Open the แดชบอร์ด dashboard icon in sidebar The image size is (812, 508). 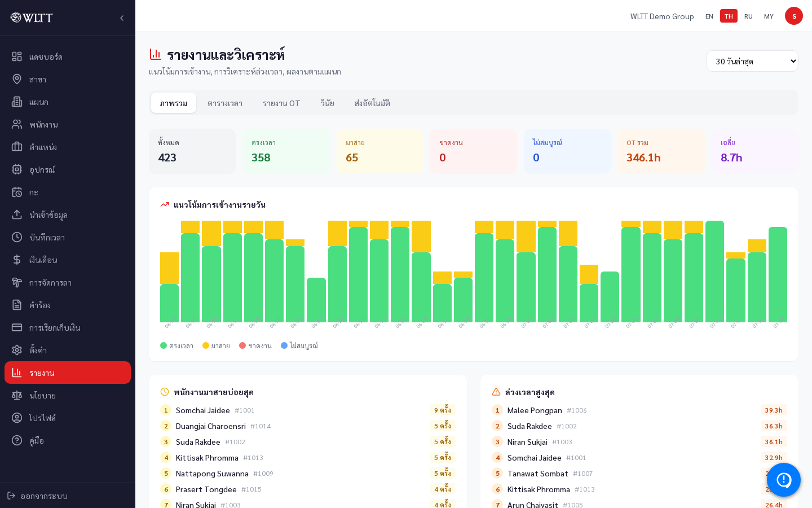click(17, 56)
